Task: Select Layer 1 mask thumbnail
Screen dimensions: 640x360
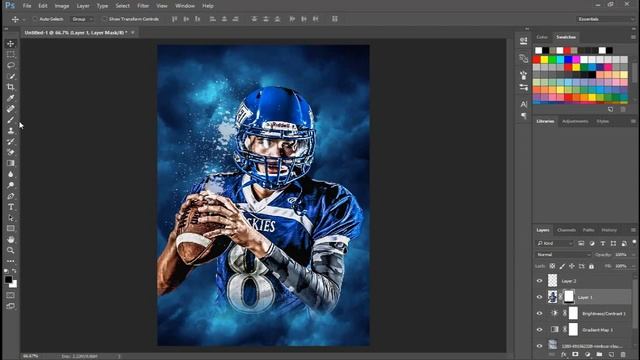Action: click(569, 297)
